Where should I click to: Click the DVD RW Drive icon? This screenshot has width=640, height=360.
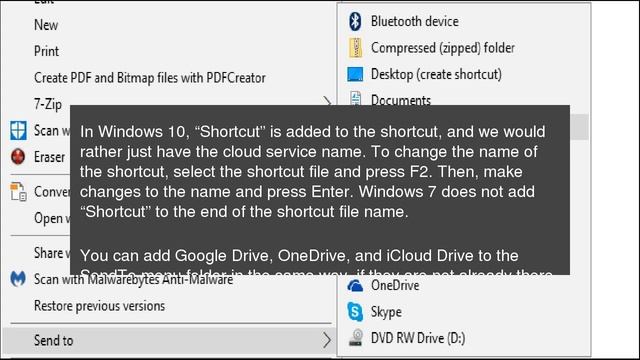pos(356,338)
